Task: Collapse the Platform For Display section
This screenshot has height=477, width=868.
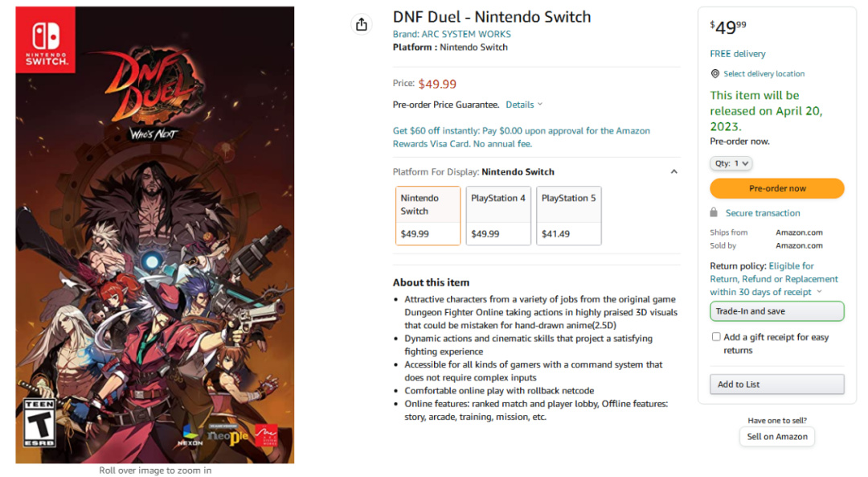Action: coord(674,172)
